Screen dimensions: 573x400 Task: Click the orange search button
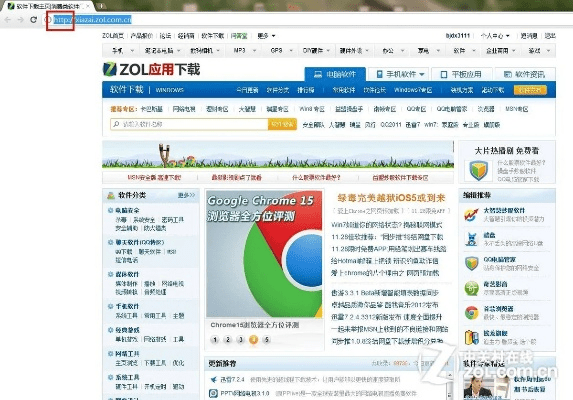(282, 124)
